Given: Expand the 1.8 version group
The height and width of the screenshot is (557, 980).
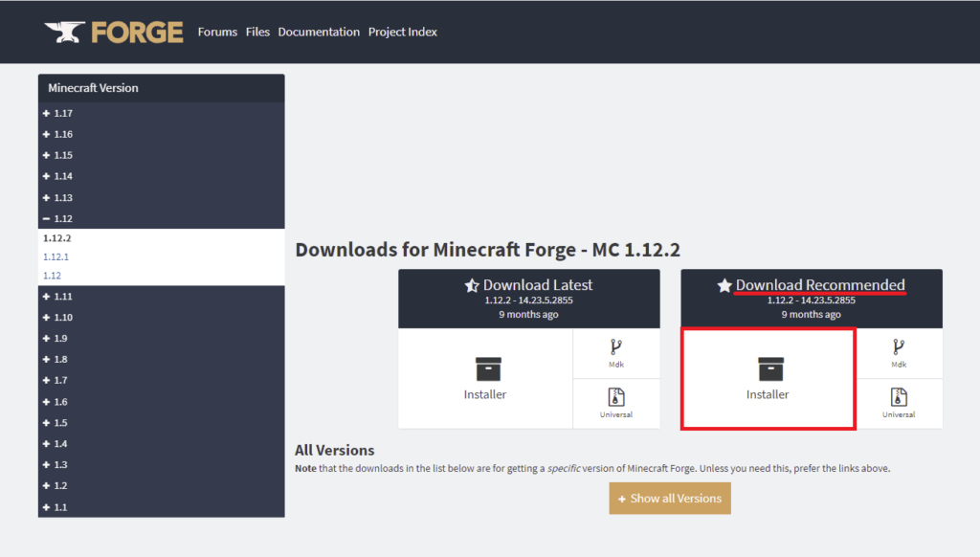Looking at the screenshot, I should 161,360.
